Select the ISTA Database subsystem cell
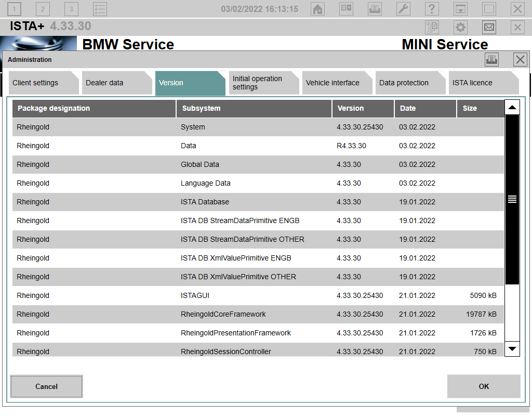Screen dimensions: 532x416 pyautogui.click(x=205, y=202)
